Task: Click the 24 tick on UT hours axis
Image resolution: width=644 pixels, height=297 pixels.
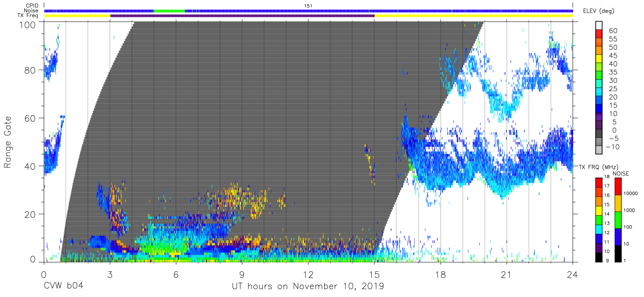Action: (x=572, y=274)
